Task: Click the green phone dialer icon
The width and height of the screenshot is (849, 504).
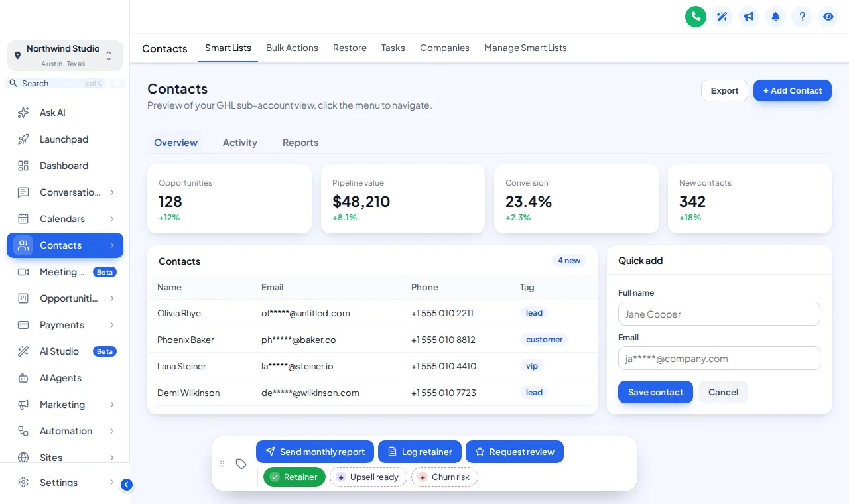Action: (x=696, y=17)
